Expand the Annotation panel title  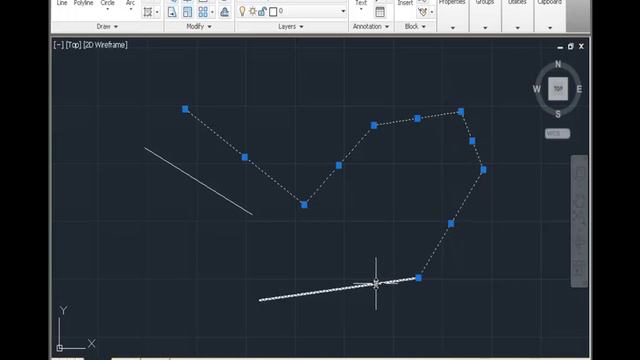tap(371, 27)
